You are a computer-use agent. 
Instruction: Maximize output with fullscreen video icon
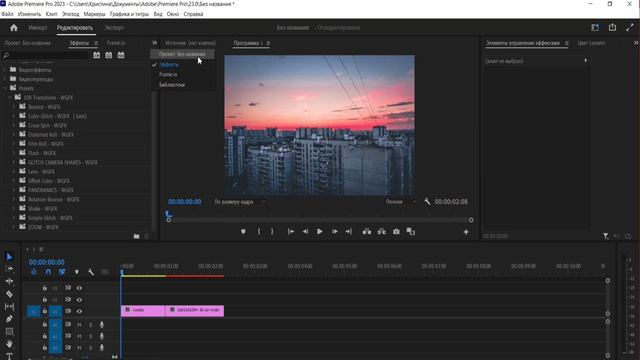tap(629, 28)
